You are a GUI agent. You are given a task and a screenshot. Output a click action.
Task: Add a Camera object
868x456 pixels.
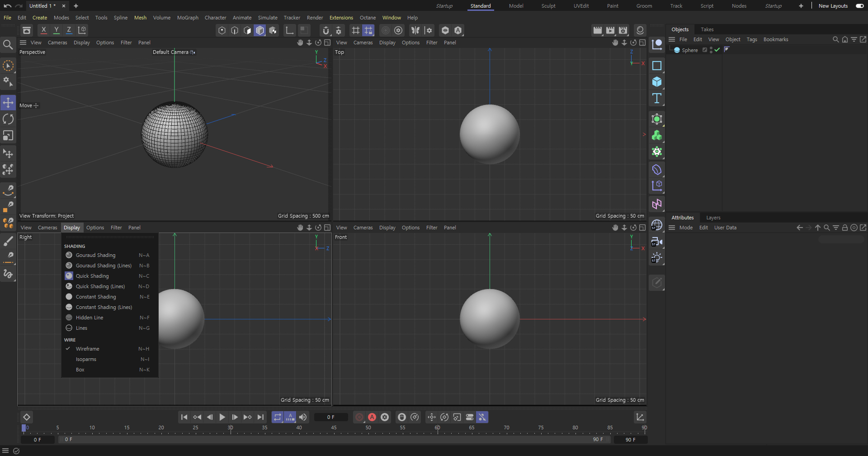pyautogui.click(x=657, y=242)
